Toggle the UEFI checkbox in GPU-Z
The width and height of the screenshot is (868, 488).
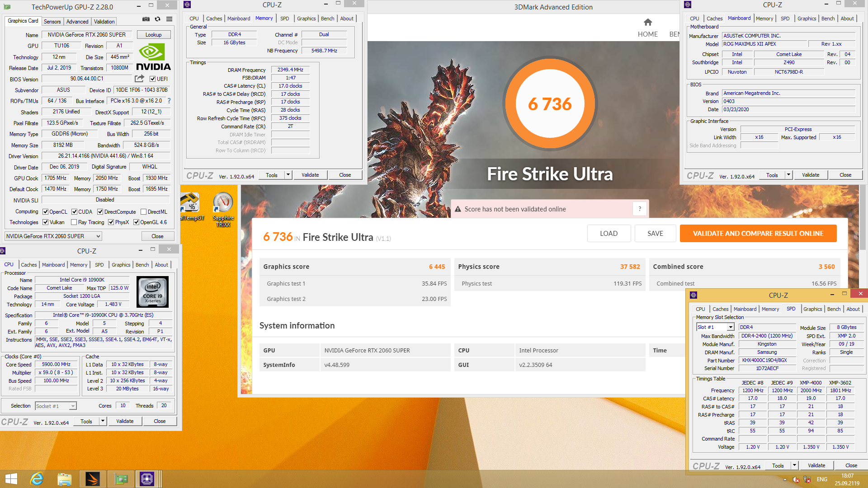(152, 79)
